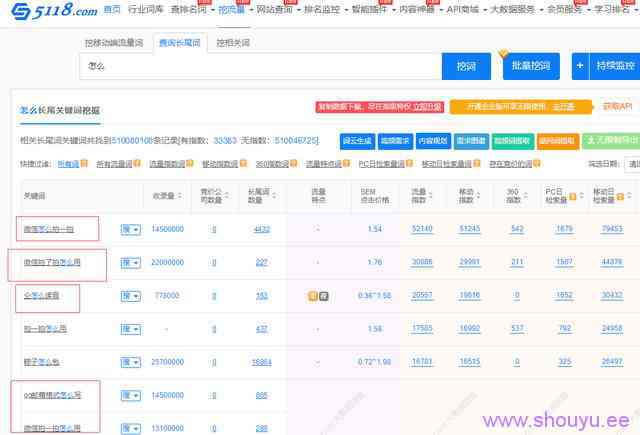
Task: Click help icon next to 所有词 filter
Action: pos(84,164)
